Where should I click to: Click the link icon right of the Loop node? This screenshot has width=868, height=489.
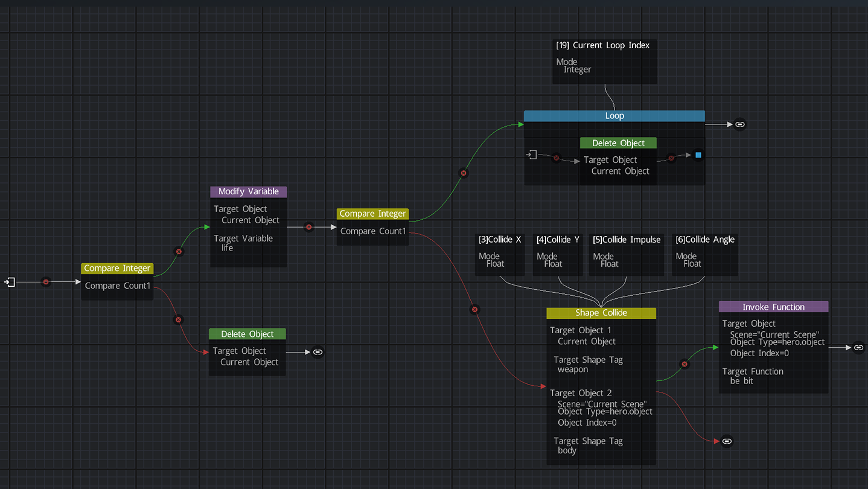coord(740,124)
